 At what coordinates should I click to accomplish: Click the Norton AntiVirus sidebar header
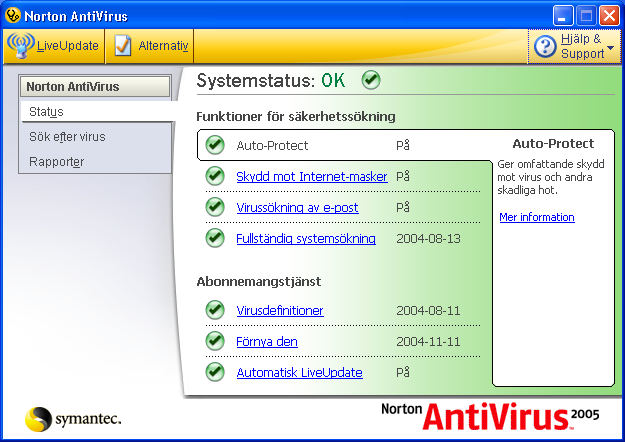tap(95, 86)
